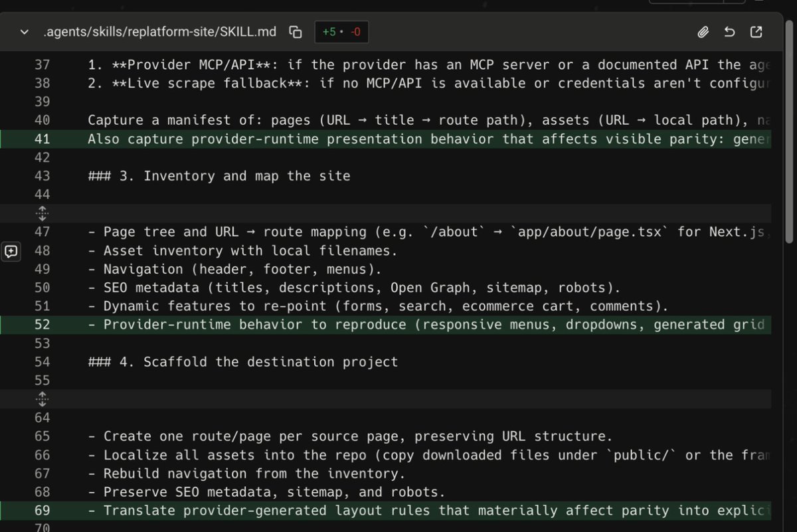Click added line 'Translate provider-generated layout rules'
The image size is (797, 532).
(429, 511)
